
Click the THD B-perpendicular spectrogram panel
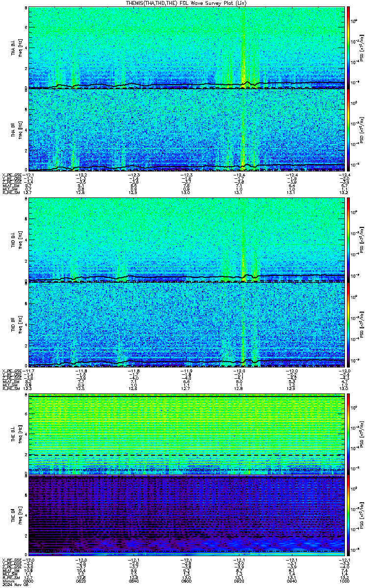tap(186, 240)
